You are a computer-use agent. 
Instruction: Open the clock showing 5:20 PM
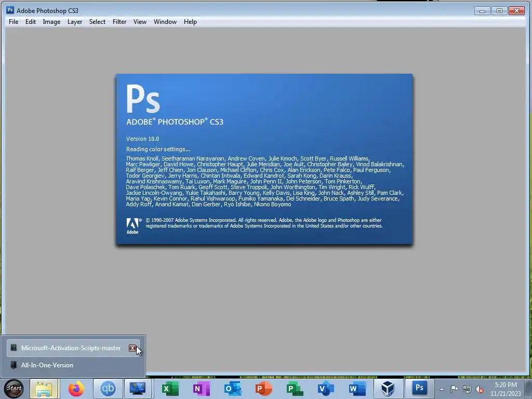pos(506,389)
